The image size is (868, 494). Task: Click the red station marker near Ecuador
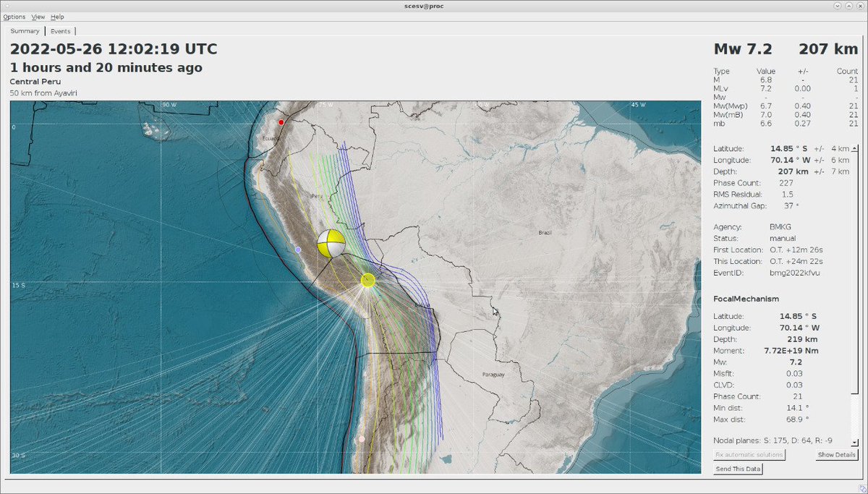(x=282, y=122)
